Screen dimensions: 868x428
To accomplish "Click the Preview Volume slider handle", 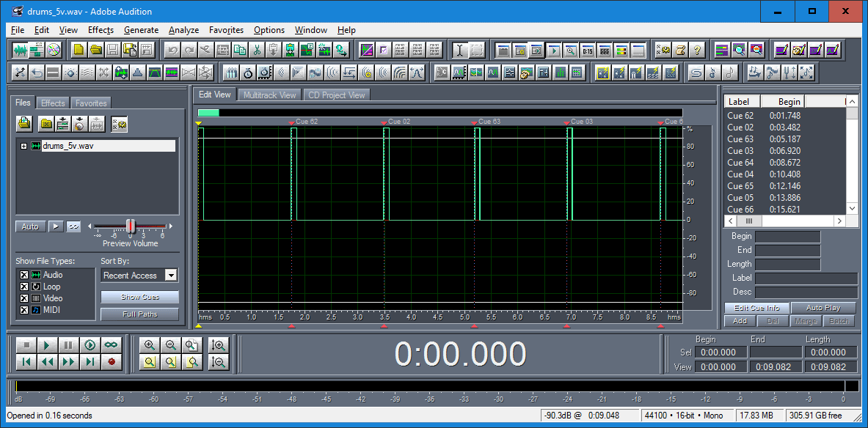I will pos(131,226).
